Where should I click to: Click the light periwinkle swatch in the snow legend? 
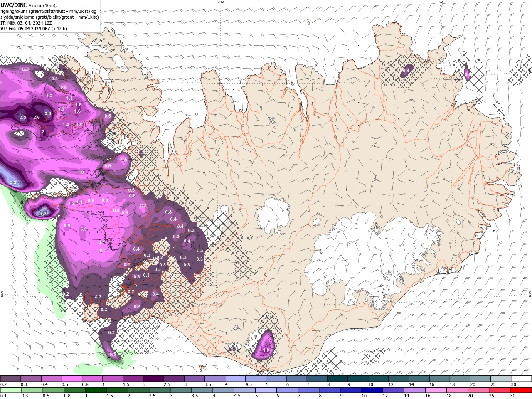point(235,379)
